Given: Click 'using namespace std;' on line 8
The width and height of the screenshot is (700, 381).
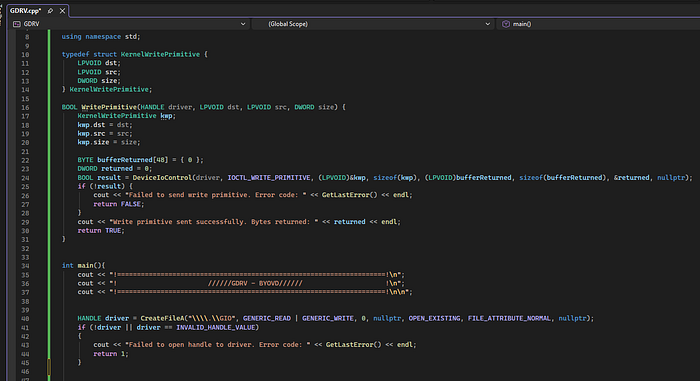Looking at the screenshot, I should pos(101,37).
